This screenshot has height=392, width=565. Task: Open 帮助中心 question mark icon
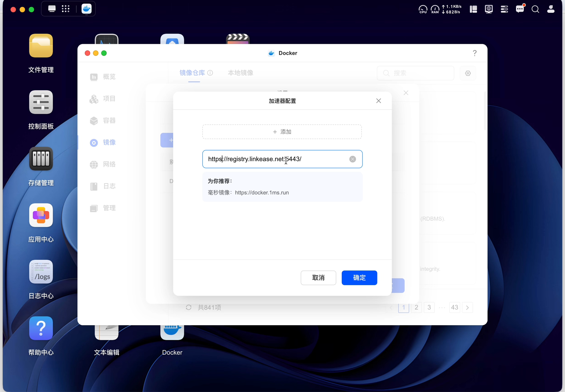pyautogui.click(x=41, y=328)
